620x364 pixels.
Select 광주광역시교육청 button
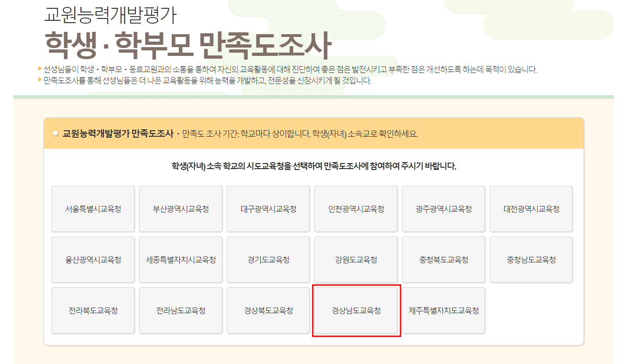coord(444,209)
